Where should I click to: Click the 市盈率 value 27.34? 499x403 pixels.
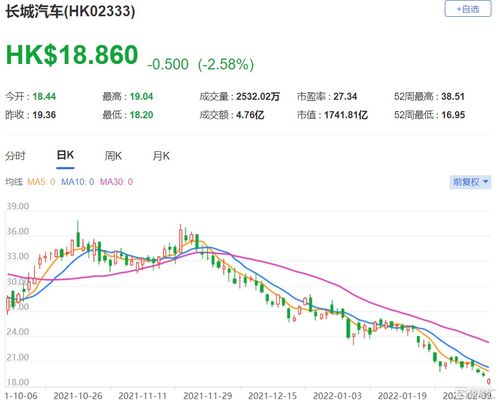click(x=345, y=97)
